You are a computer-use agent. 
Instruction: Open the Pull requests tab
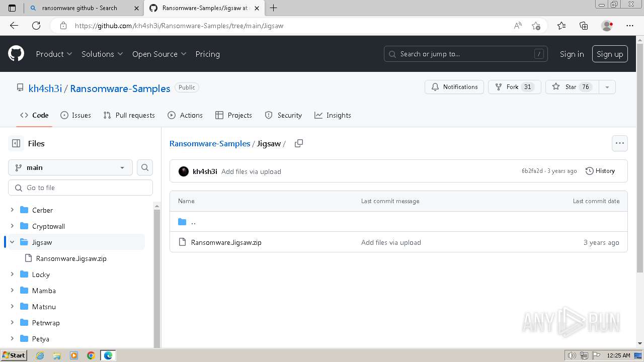[129, 115]
